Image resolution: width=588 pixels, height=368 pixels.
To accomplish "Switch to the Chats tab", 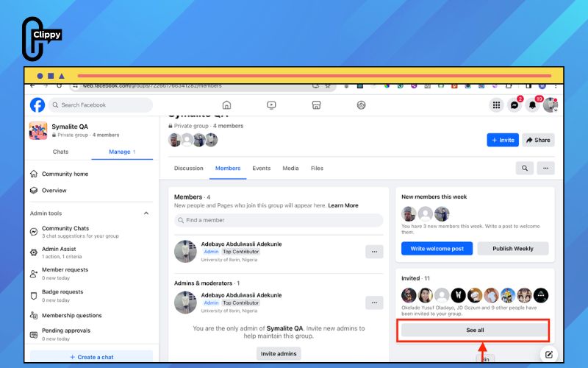I will pos(60,152).
